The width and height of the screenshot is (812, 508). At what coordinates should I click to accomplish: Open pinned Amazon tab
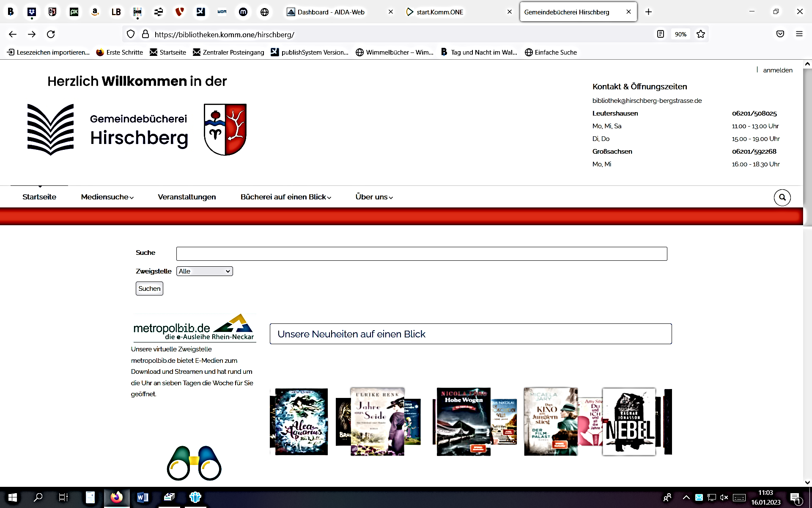[95, 12]
